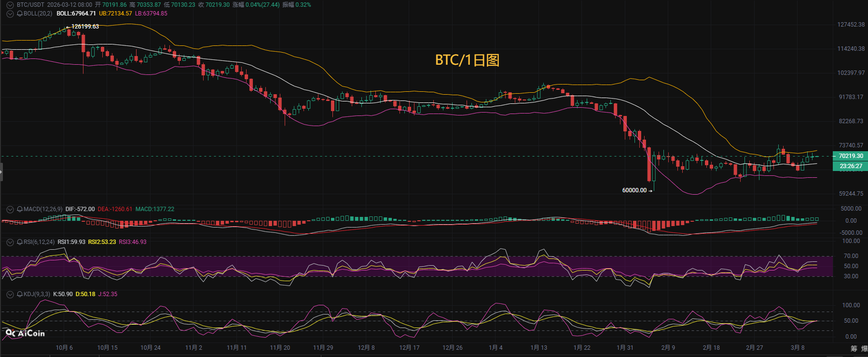Image resolution: width=868 pixels, height=357 pixels.
Task: Open the left side panel expand handle
Action: point(1,172)
